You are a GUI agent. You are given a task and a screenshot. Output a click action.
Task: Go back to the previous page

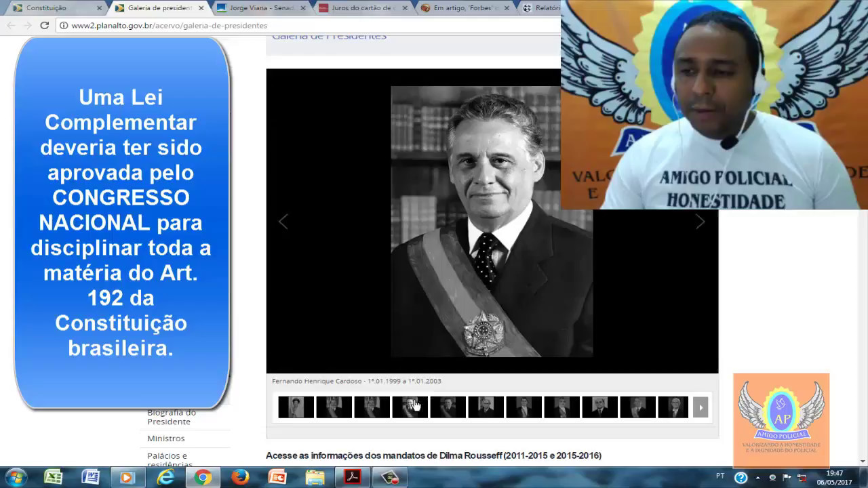tap(11, 25)
